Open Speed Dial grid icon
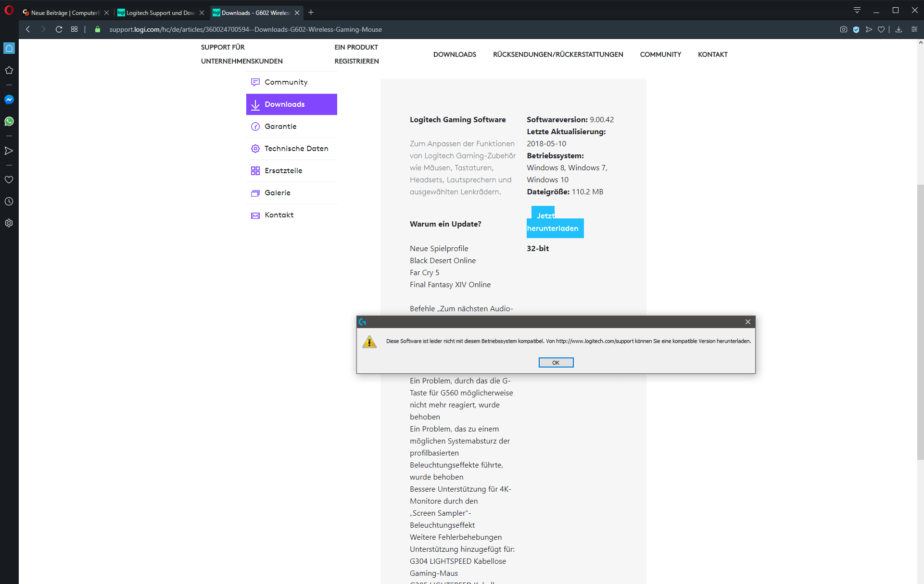The height and width of the screenshot is (584, 924). point(74,29)
